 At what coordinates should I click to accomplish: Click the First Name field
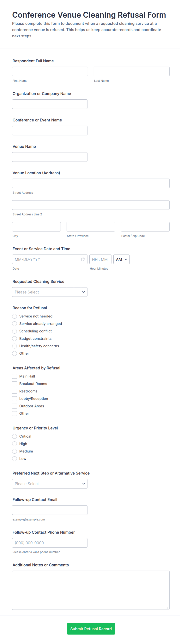coord(50,71)
